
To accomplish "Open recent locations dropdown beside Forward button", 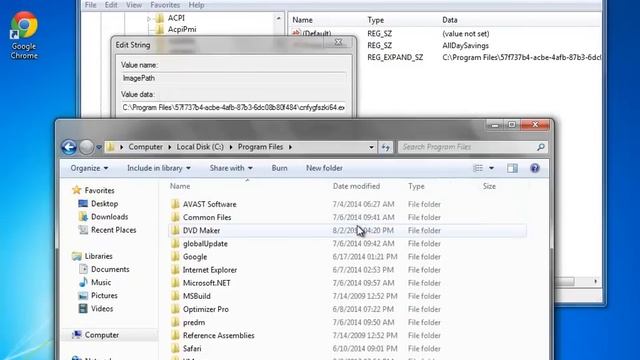I will tap(99, 147).
